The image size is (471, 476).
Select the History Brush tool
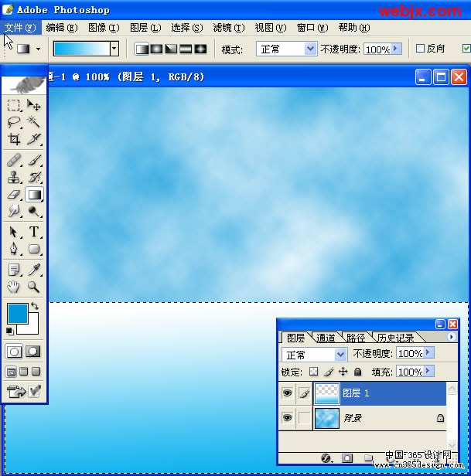click(33, 177)
